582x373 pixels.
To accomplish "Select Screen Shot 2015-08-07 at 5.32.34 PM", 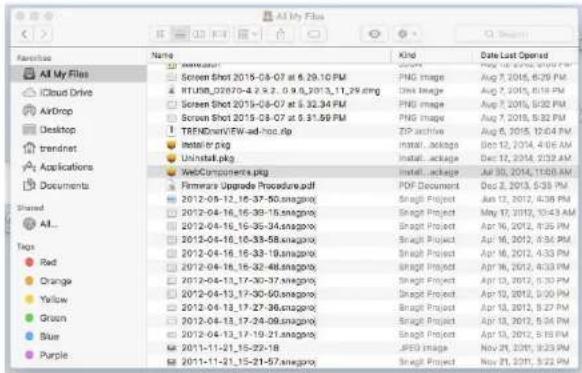I will 362,104.
